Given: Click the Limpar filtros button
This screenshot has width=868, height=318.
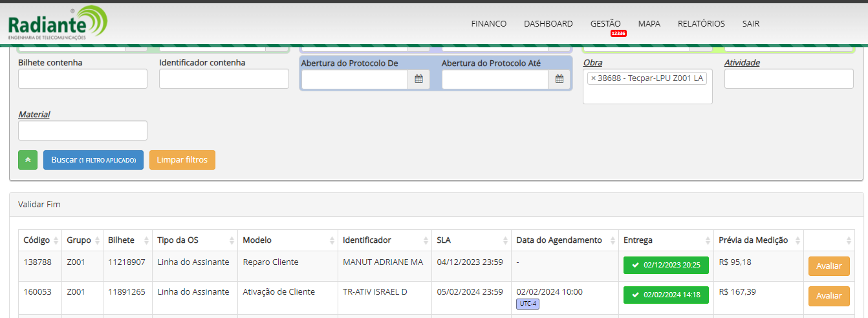Looking at the screenshot, I should [182, 160].
